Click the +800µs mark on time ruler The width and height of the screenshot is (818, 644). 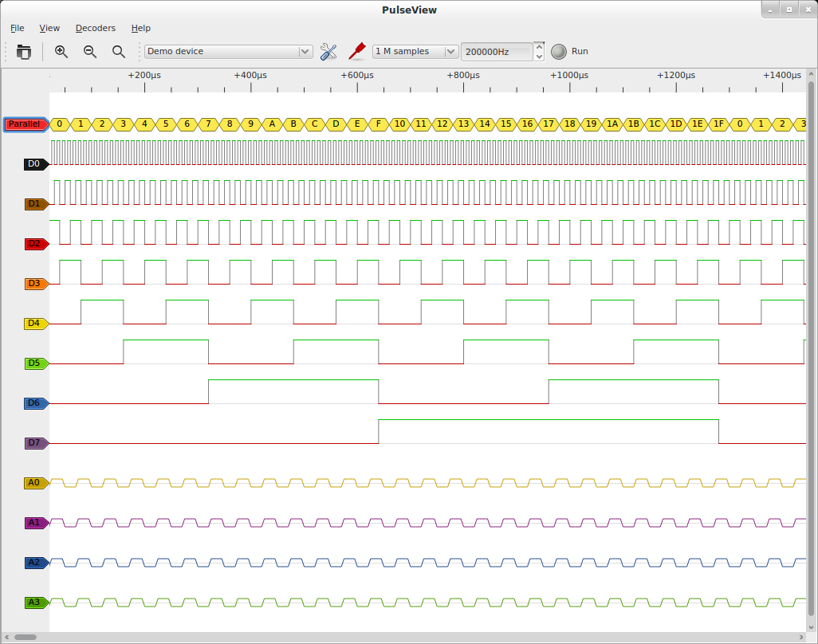(x=462, y=76)
